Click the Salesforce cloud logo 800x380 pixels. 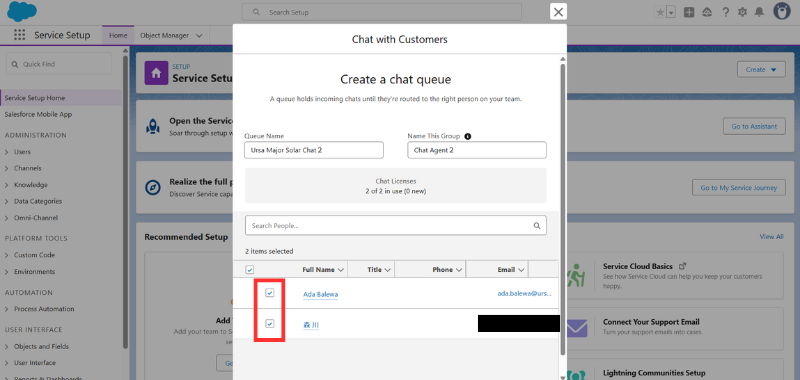tap(22, 12)
